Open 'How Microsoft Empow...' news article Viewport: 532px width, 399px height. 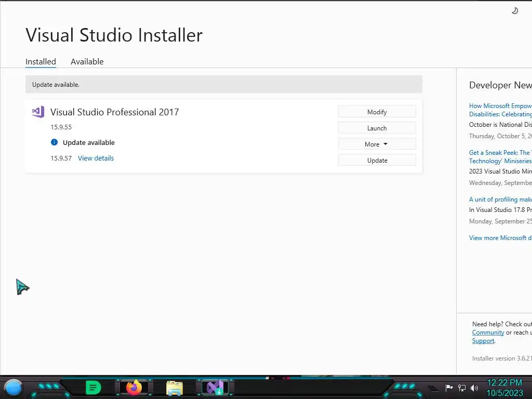(x=500, y=110)
